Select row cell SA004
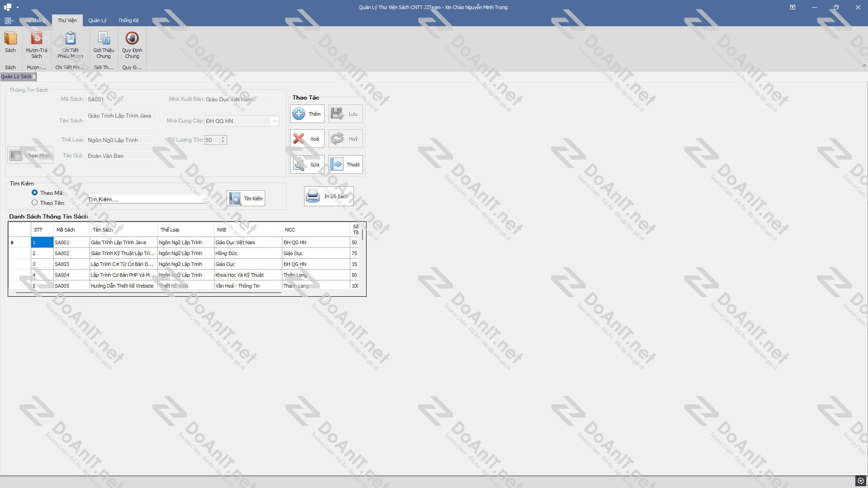This screenshot has height=488, width=868. 72,275
